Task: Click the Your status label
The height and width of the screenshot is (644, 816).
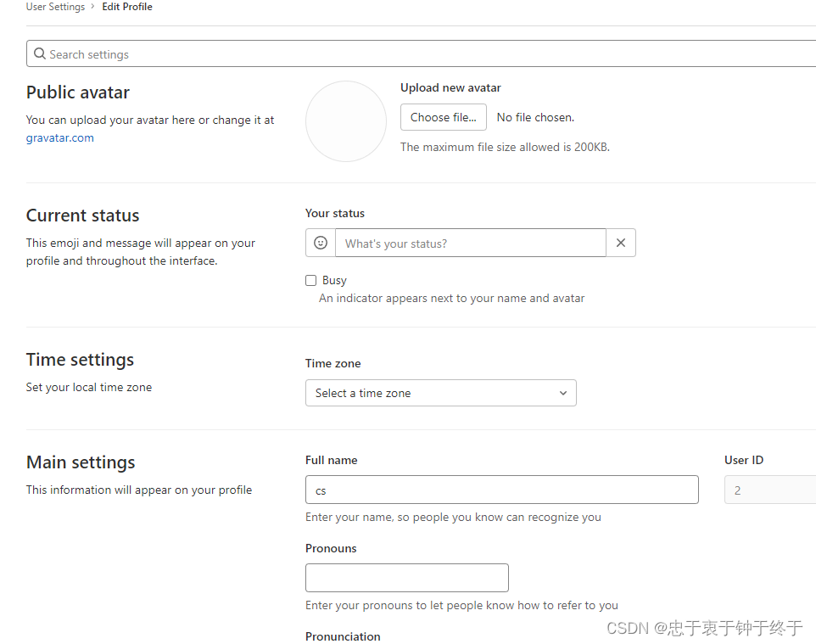Action: pyautogui.click(x=335, y=214)
